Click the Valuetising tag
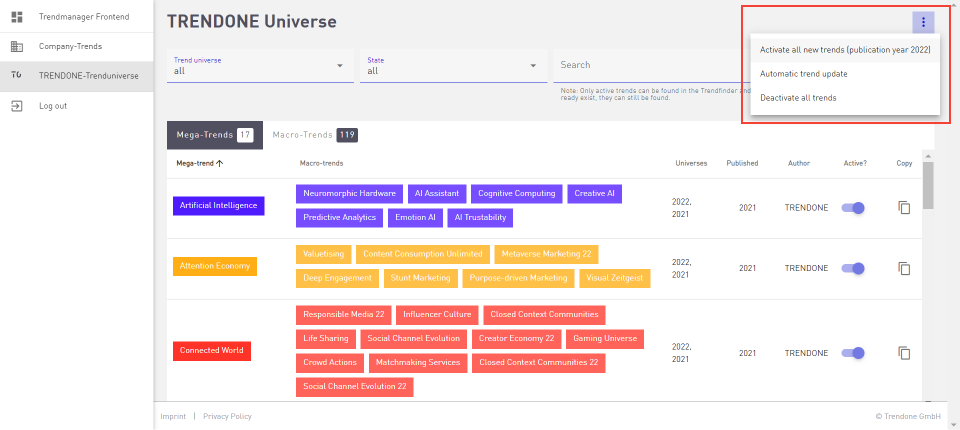 pyautogui.click(x=323, y=254)
